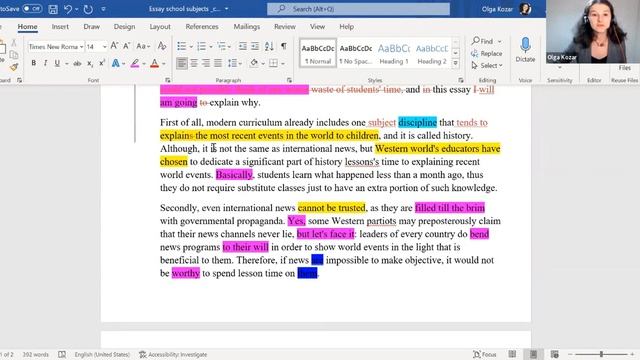The width and height of the screenshot is (640, 360).
Task: Show or hide paragraph marks
Action: [x=284, y=46]
